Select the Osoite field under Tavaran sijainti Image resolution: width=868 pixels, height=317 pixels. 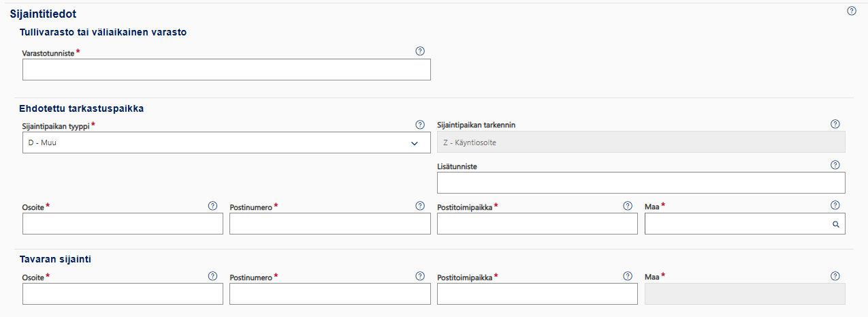pos(123,294)
